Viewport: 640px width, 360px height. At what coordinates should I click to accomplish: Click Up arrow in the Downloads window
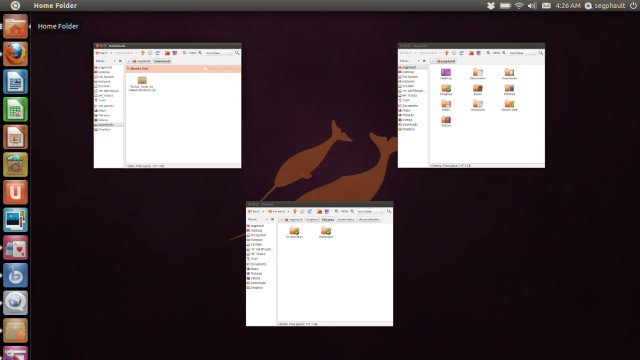(142, 53)
